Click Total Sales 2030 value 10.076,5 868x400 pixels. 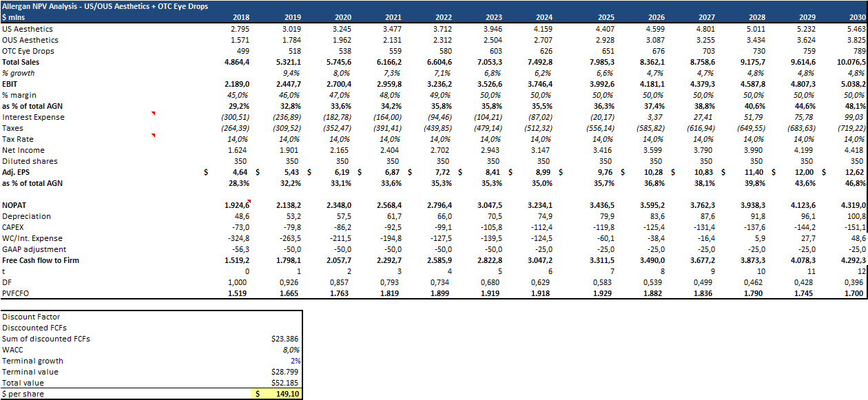[x=850, y=62]
